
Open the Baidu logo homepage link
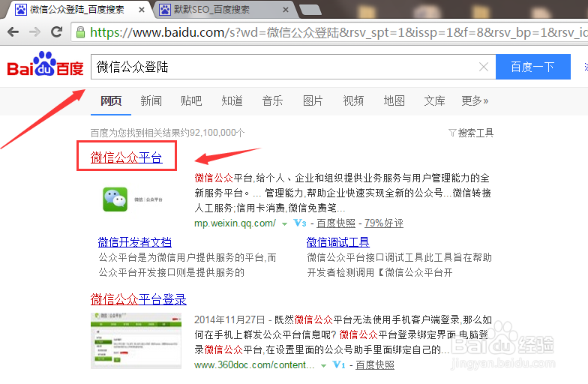coord(45,64)
